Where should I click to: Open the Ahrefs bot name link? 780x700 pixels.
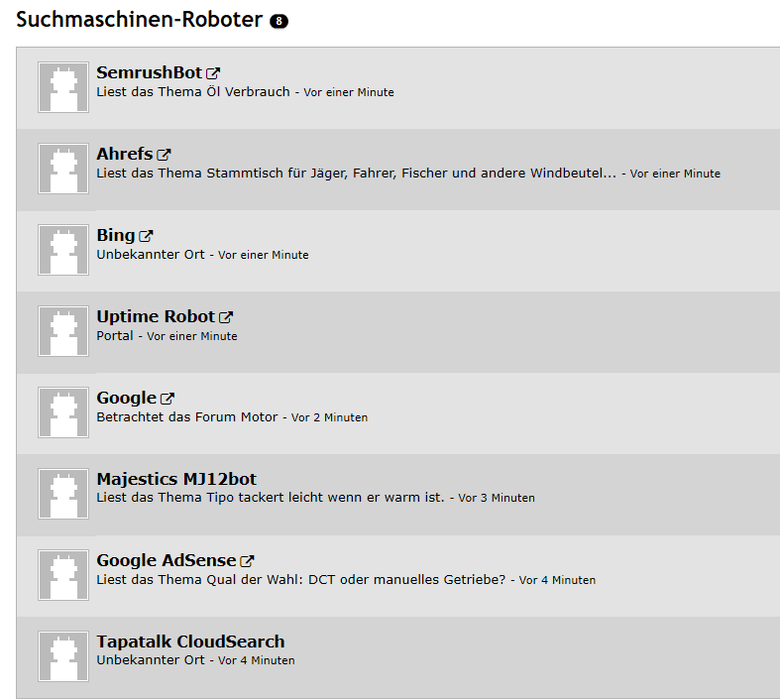[124, 154]
